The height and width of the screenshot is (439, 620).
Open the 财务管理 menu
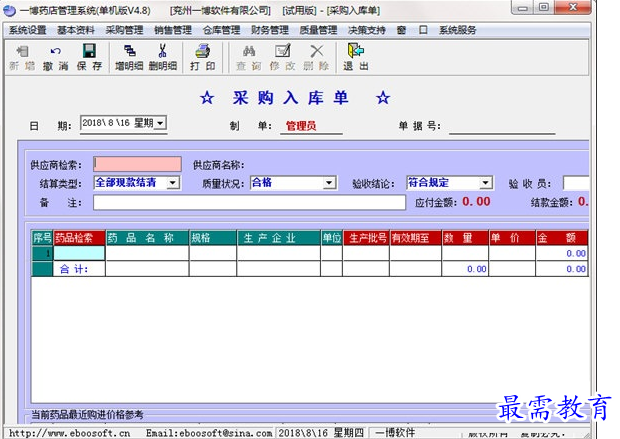point(270,30)
